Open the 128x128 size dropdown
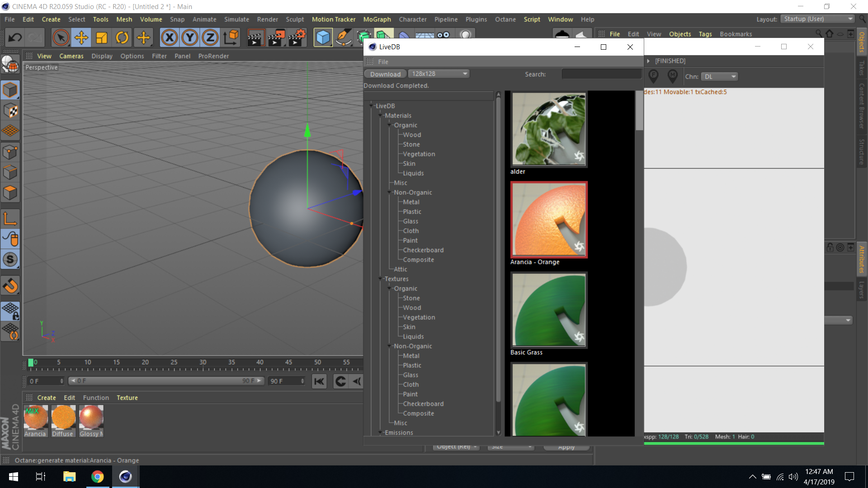 tap(439, 74)
